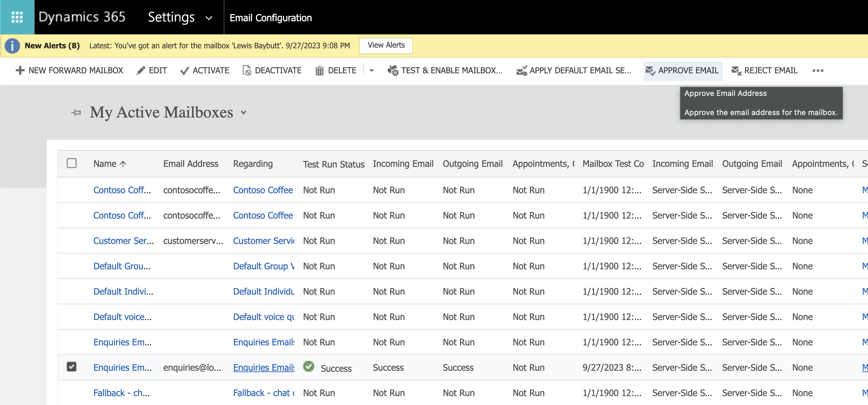
Task: Click the View Alerts button
Action: tap(386, 45)
